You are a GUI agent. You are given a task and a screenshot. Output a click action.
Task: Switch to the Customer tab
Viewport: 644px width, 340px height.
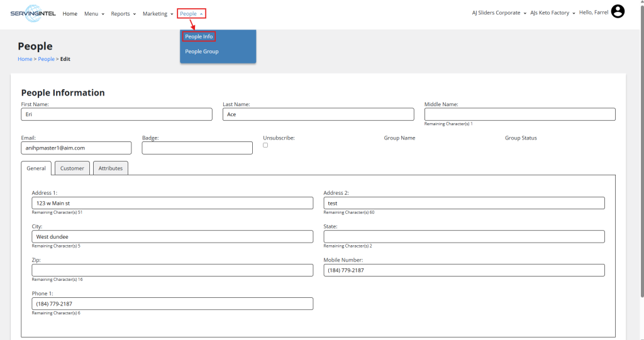pyautogui.click(x=72, y=168)
